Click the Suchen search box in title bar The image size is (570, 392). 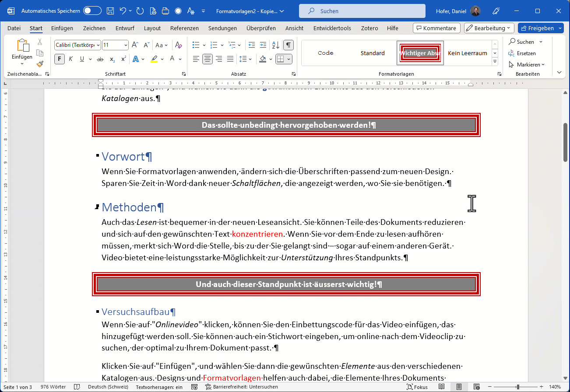pos(362,11)
